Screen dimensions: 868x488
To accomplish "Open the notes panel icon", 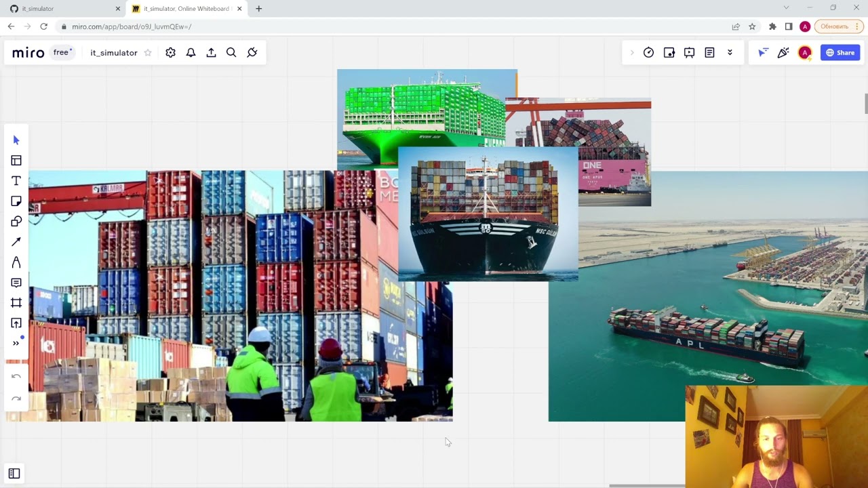I will click(x=709, y=53).
